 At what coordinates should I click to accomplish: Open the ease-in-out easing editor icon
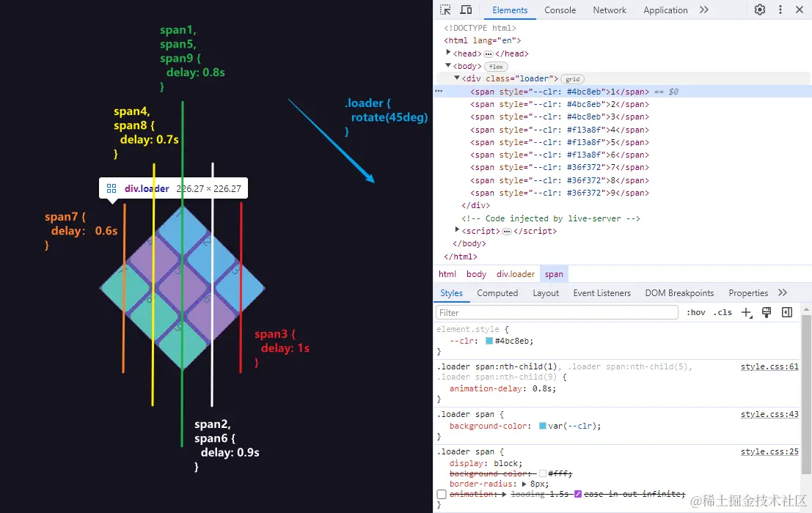(578, 494)
